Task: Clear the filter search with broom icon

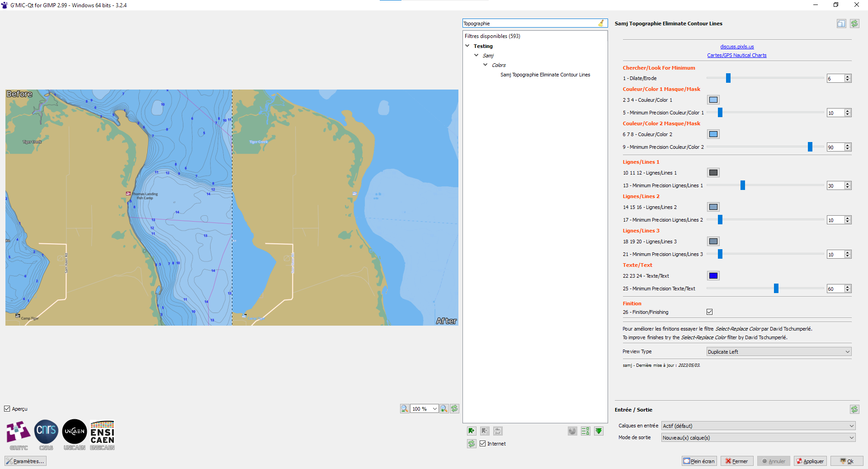Action: (601, 23)
